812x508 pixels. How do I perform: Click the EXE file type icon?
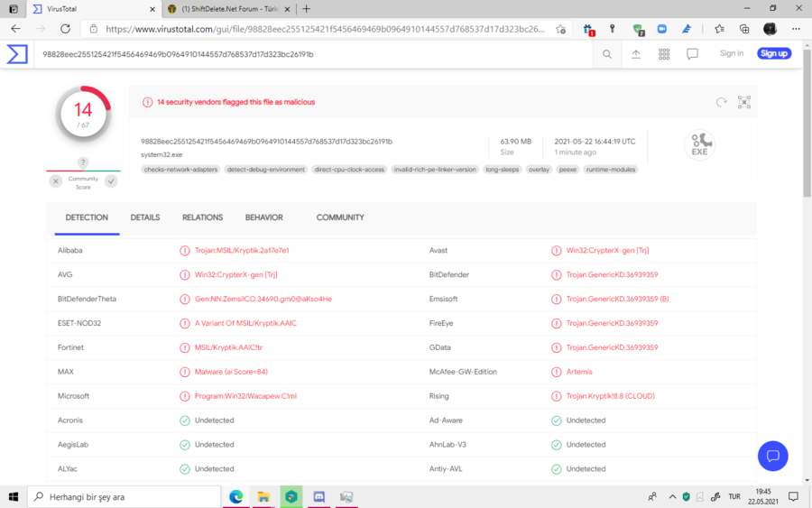pyautogui.click(x=699, y=144)
